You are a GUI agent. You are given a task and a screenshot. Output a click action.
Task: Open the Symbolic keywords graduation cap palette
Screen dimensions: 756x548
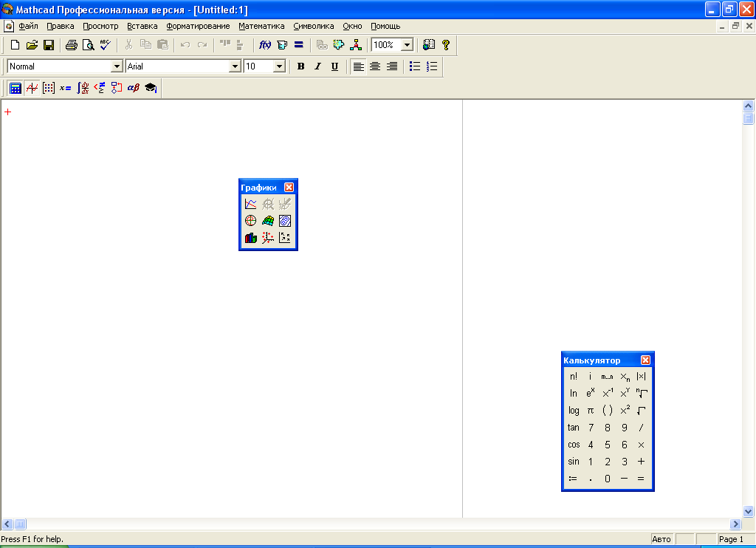pos(151,88)
